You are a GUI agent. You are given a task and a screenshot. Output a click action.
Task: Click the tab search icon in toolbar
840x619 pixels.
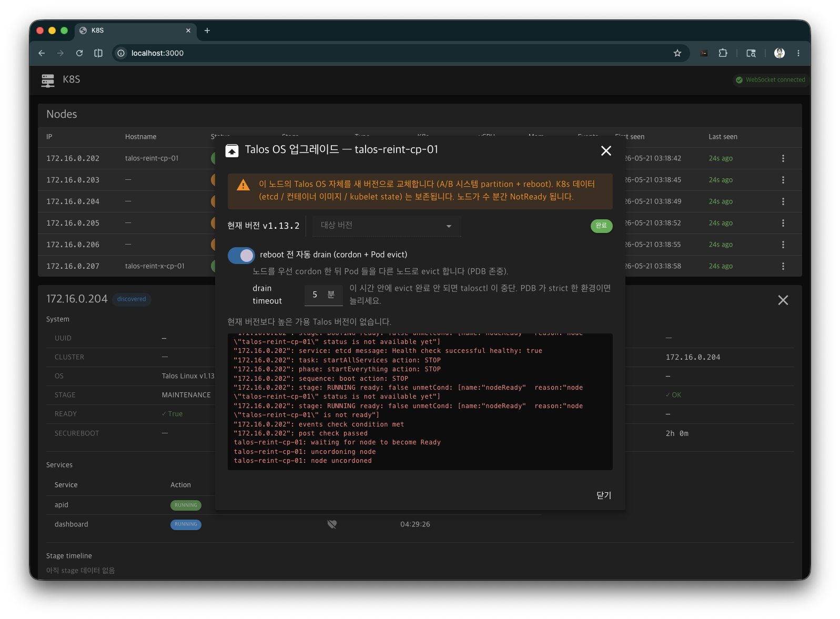tap(751, 53)
